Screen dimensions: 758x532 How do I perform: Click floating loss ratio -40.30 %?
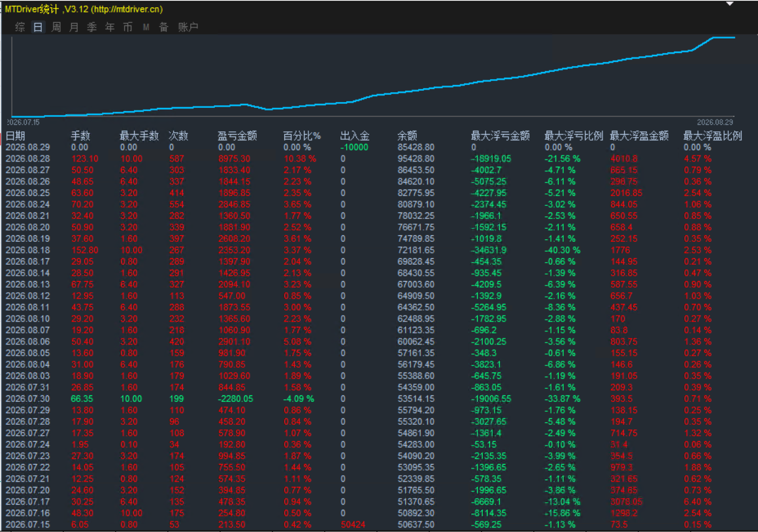pos(562,250)
